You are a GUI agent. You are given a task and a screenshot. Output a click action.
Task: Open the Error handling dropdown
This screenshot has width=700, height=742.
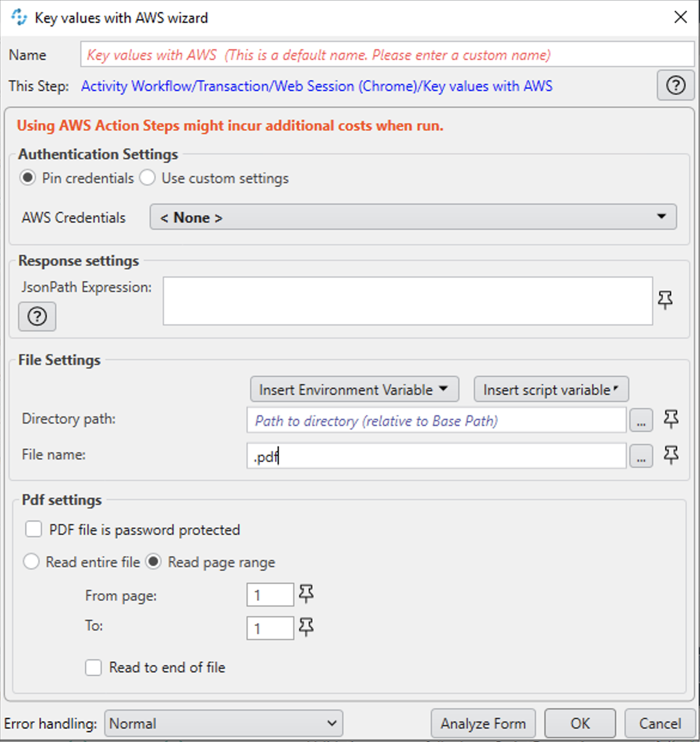click(x=223, y=723)
